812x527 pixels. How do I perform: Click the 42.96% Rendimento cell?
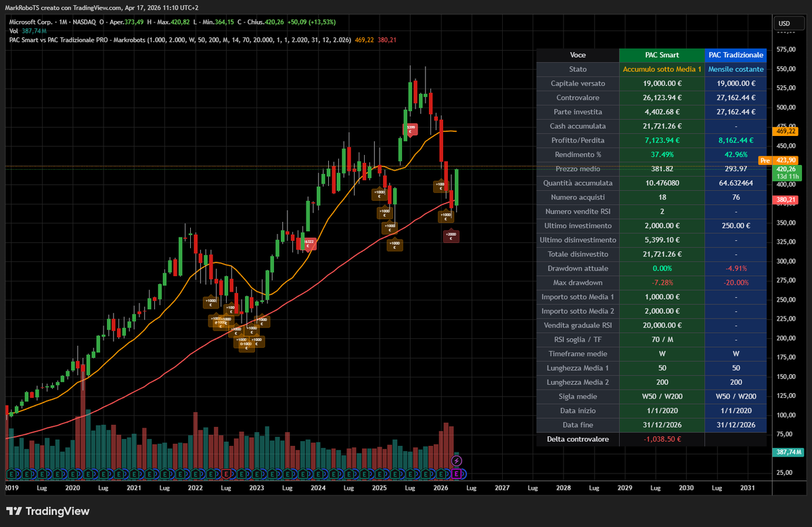(736, 154)
